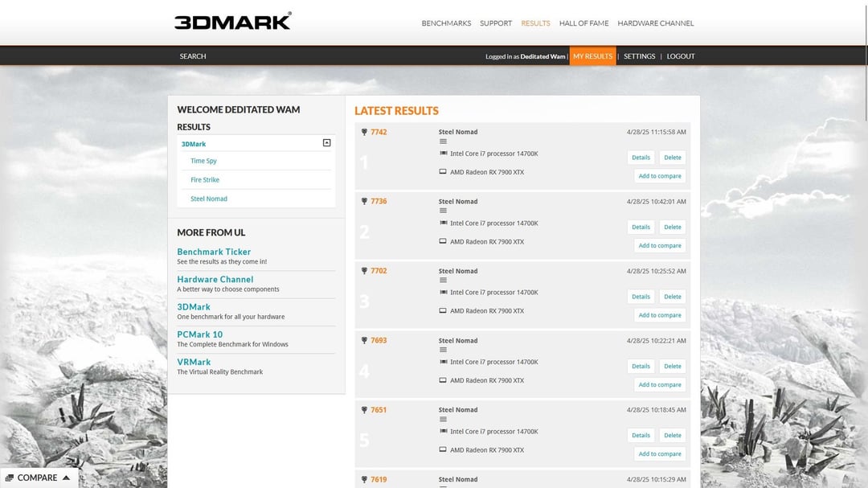Add the 7736 result to compare

(660, 245)
